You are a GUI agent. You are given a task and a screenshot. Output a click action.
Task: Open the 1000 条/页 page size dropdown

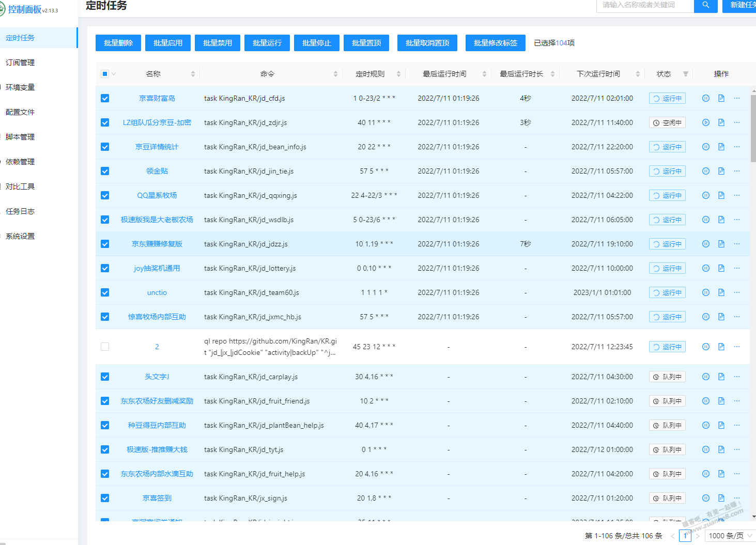click(x=730, y=536)
